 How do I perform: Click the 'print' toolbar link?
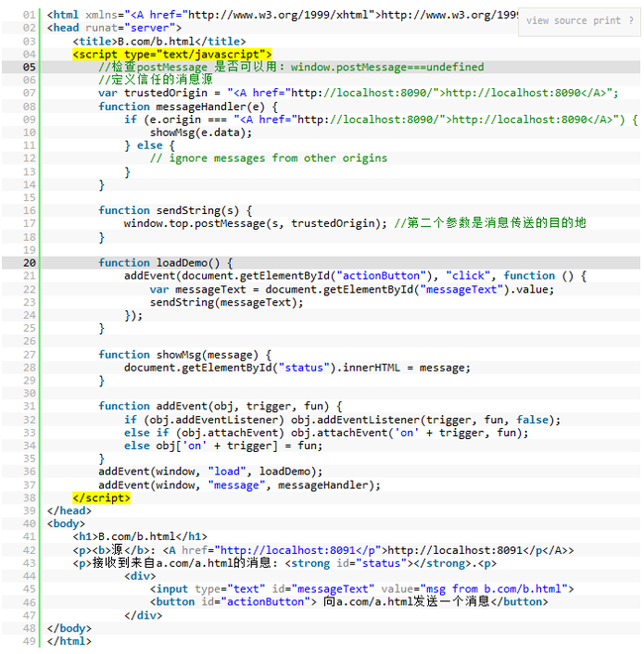607,21
